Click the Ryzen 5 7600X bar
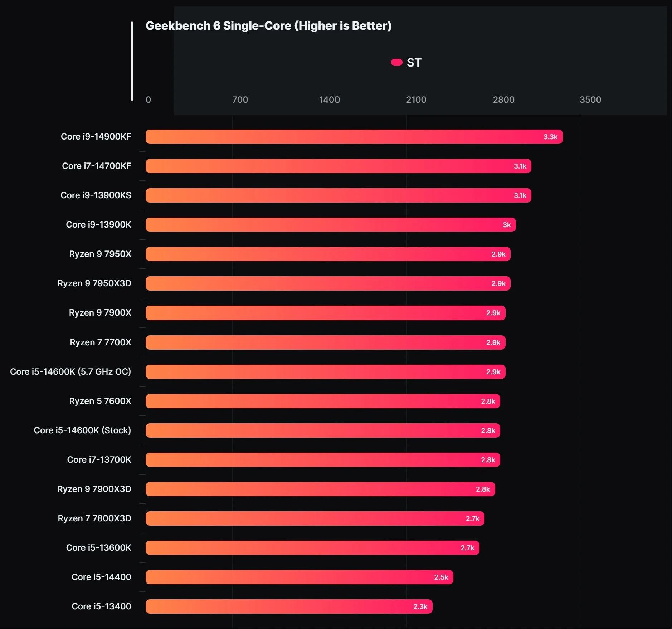Viewport: 672px width, 629px height. click(322, 401)
